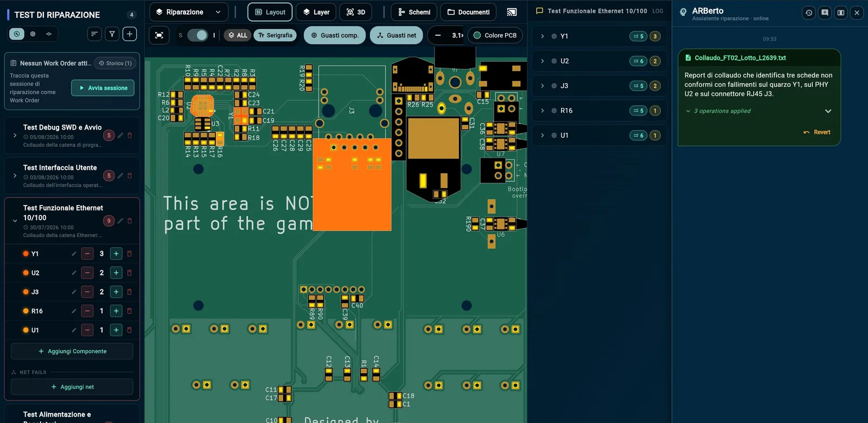868x423 pixels.
Task: Toggle the ALL layers chip
Action: click(238, 35)
